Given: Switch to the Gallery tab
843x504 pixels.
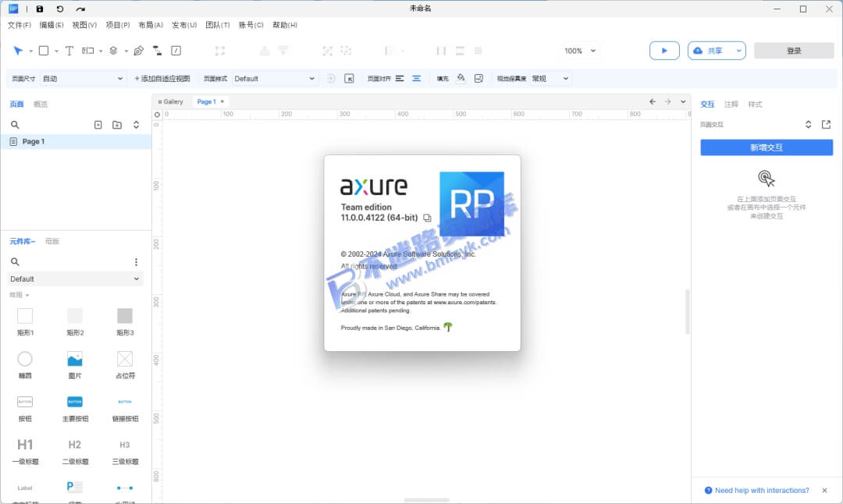Looking at the screenshot, I should point(171,101).
